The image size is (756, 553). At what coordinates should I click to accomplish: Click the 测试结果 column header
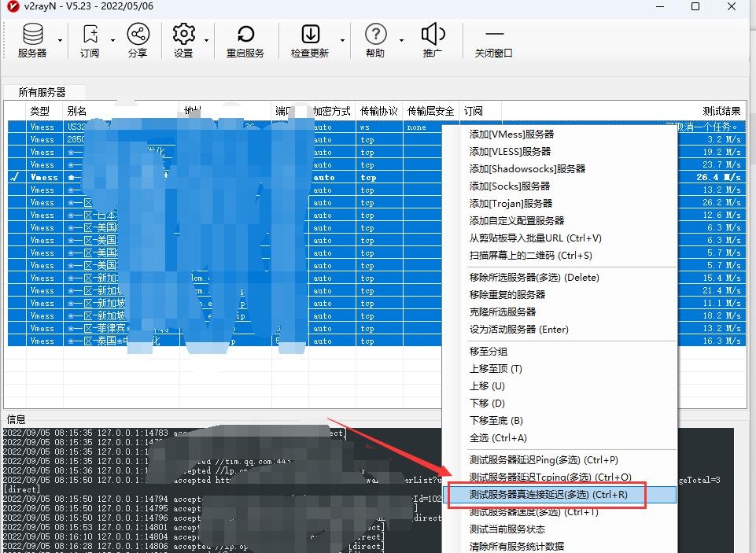pos(721,112)
